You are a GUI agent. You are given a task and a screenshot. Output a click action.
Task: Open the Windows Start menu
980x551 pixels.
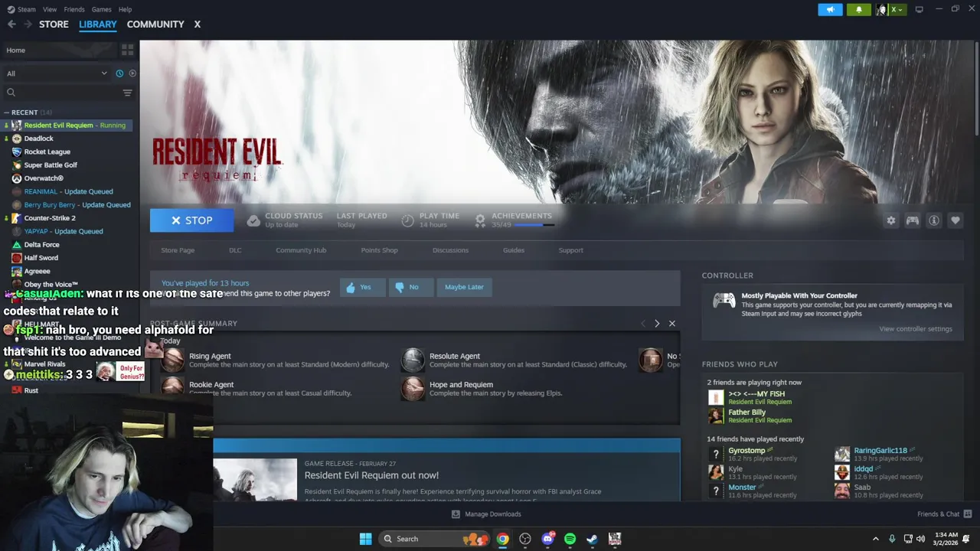point(365,539)
